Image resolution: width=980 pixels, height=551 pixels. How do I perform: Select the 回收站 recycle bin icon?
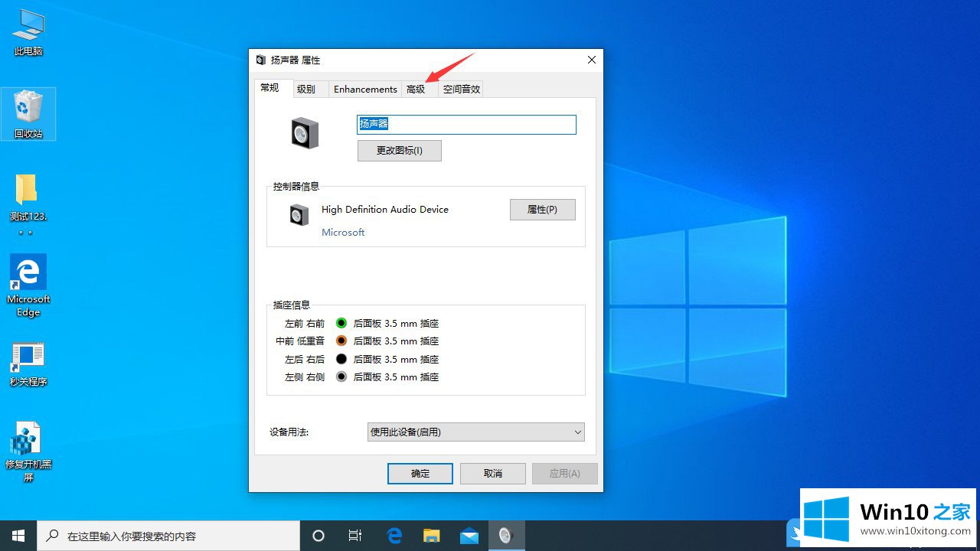point(28,113)
